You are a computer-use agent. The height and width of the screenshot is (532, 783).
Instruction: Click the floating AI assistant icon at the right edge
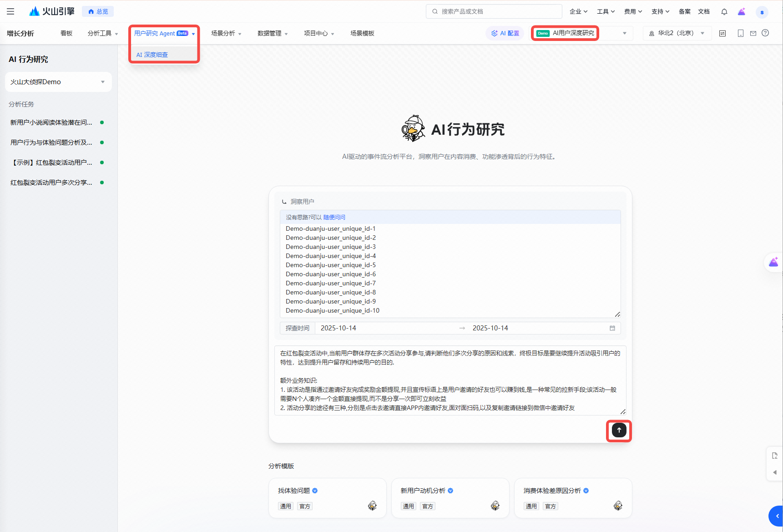pos(773,262)
